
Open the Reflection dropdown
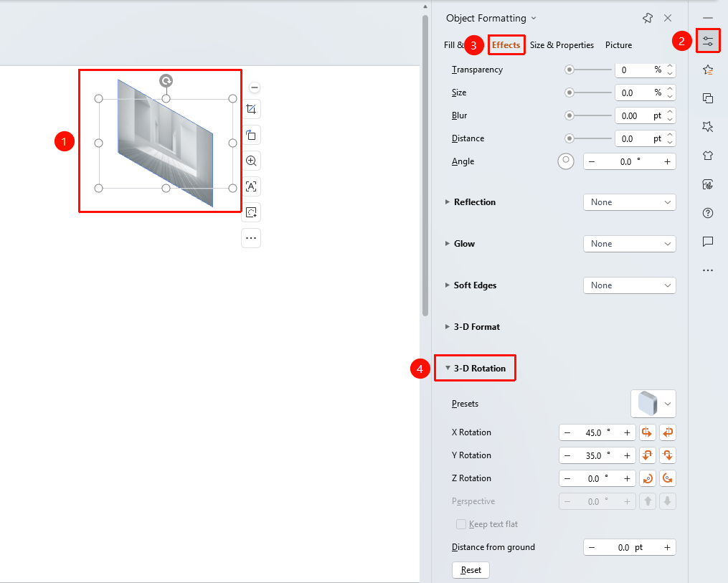pyautogui.click(x=630, y=202)
